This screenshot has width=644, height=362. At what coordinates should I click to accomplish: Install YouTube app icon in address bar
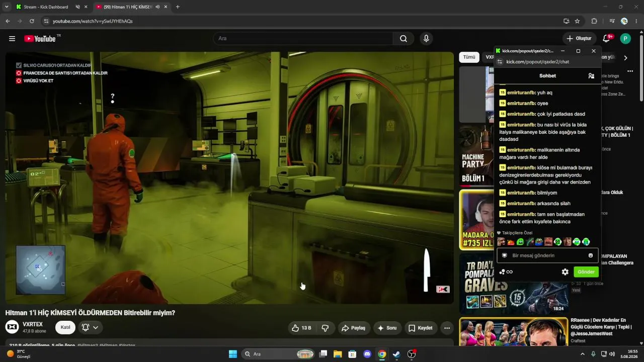(x=566, y=21)
